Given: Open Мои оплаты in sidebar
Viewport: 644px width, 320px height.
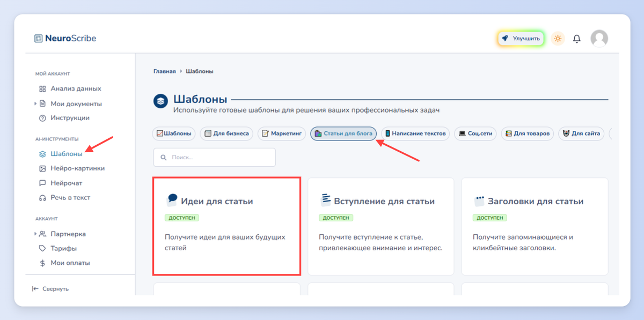Looking at the screenshot, I should click(x=70, y=263).
